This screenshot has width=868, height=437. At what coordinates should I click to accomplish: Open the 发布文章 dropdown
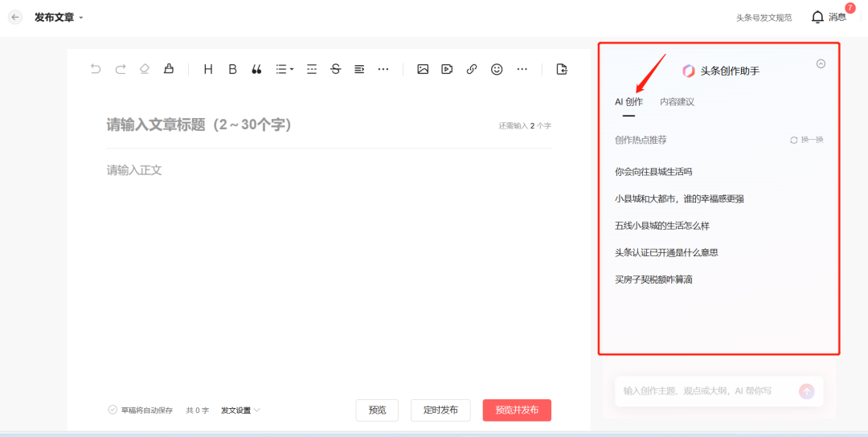pyautogui.click(x=59, y=18)
